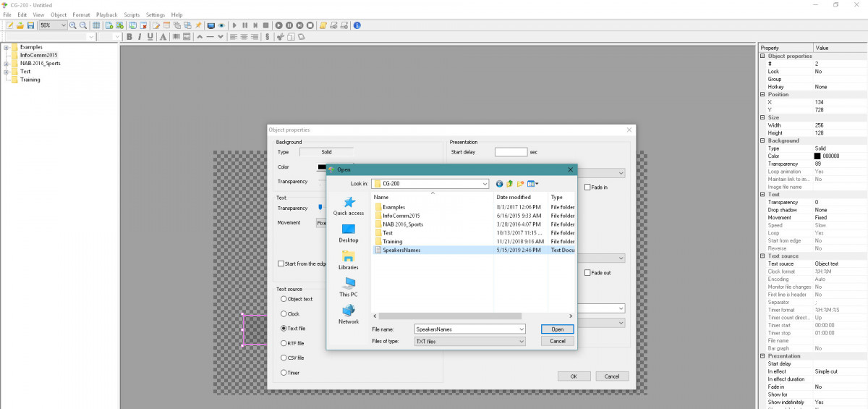The height and width of the screenshot is (409, 868).
Task: Click the align right text icon
Action: (x=254, y=37)
